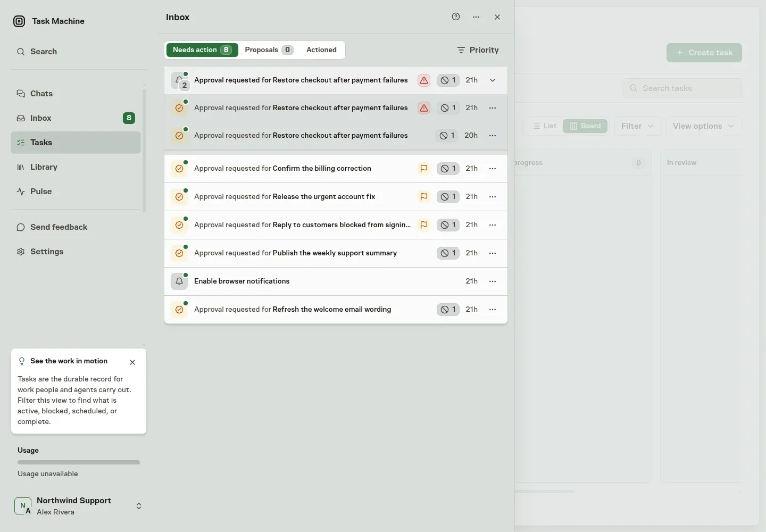This screenshot has width=766, height=532.
Task: Click the bell icon on 'Enable browser notifications'
Action: pos(179,281)
